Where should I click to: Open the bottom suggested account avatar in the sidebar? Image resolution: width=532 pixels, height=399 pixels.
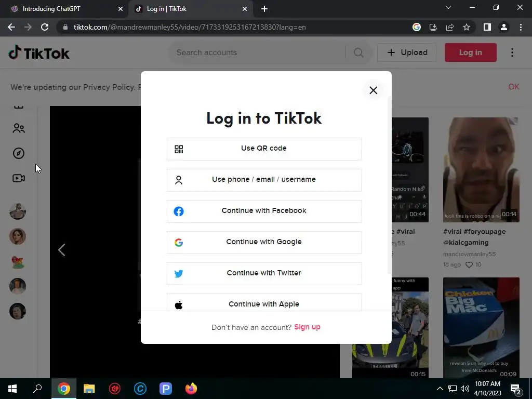click(x=18, y=311)
